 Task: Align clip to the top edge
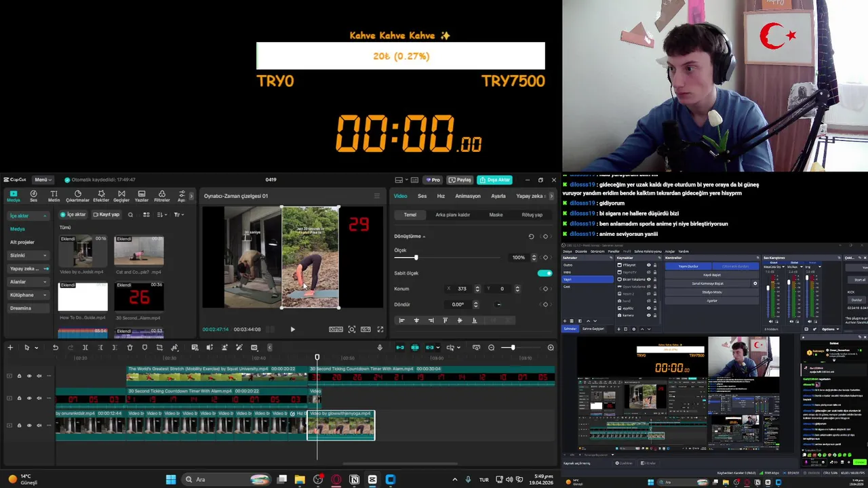(446, 321)
